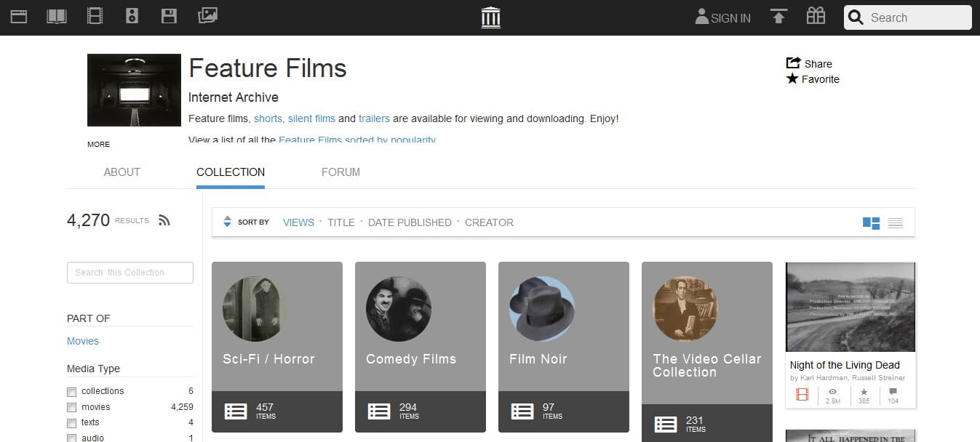Click the user avatar sign-in icon

coord(701,17)
